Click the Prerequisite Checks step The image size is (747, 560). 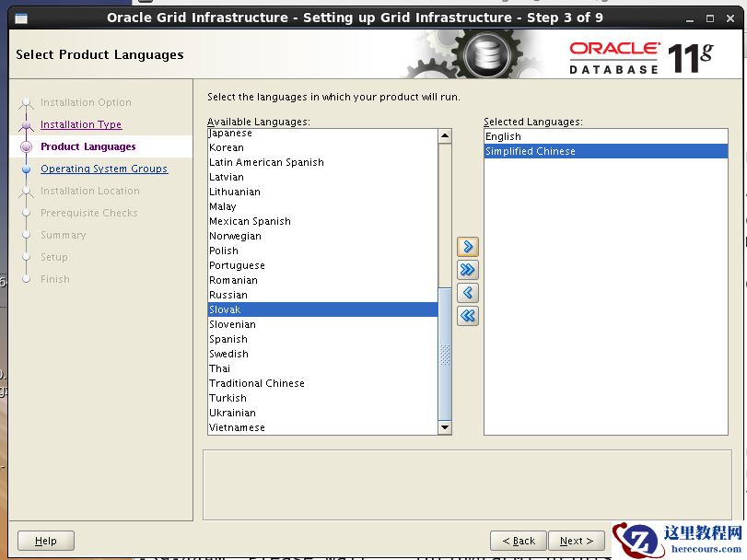tap(89, 213)
